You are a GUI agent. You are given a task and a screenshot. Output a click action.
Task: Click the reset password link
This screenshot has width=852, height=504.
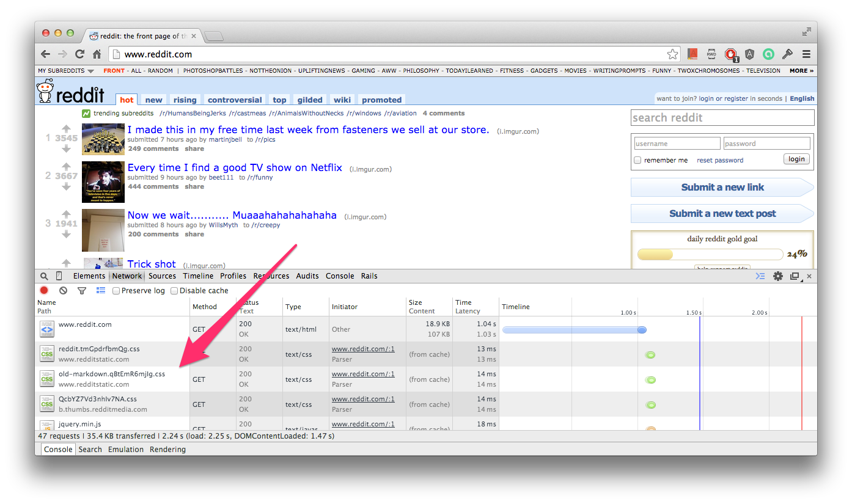coord(720,160)
